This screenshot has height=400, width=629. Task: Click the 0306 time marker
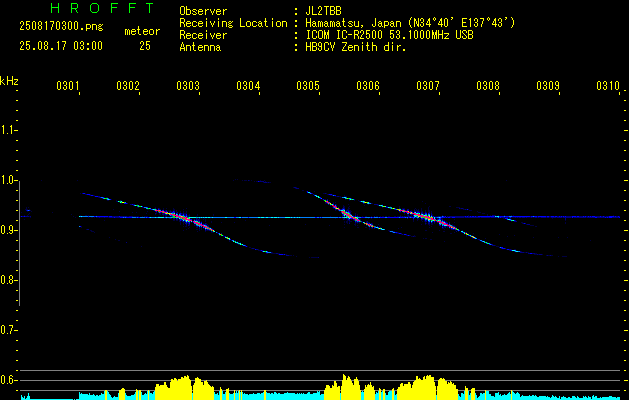(367, 86)
